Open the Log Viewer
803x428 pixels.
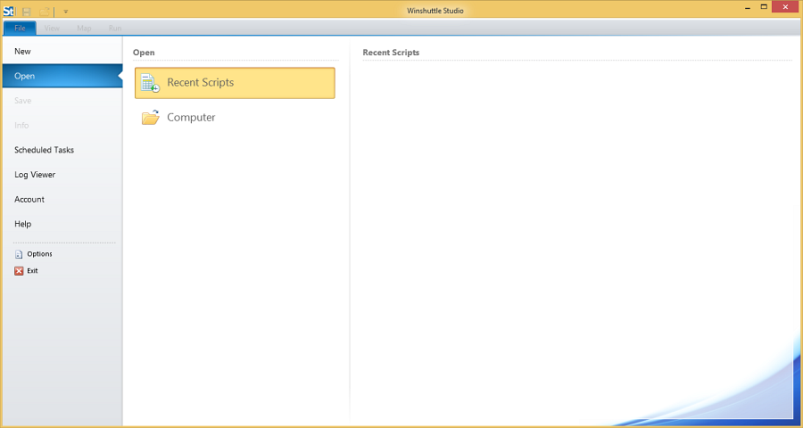coord(35,175)
